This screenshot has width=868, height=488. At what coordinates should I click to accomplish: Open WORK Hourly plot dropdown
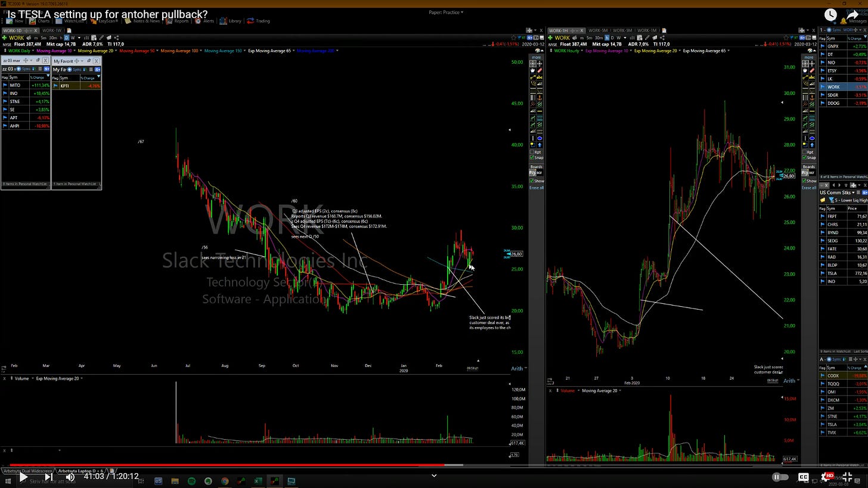pyautogui.click(x=582, y=51)
